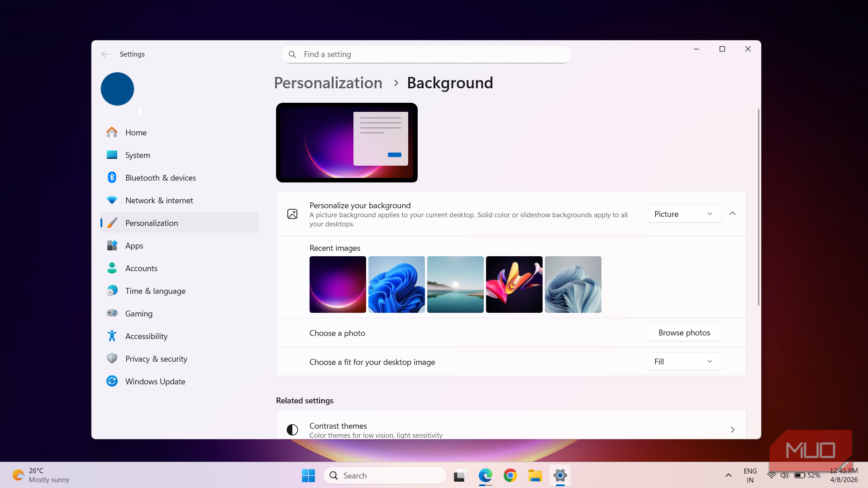Go back with the arrow icon
Image resolution: width=868 pixels, height=488 pixels.
[x=105, y=54]
